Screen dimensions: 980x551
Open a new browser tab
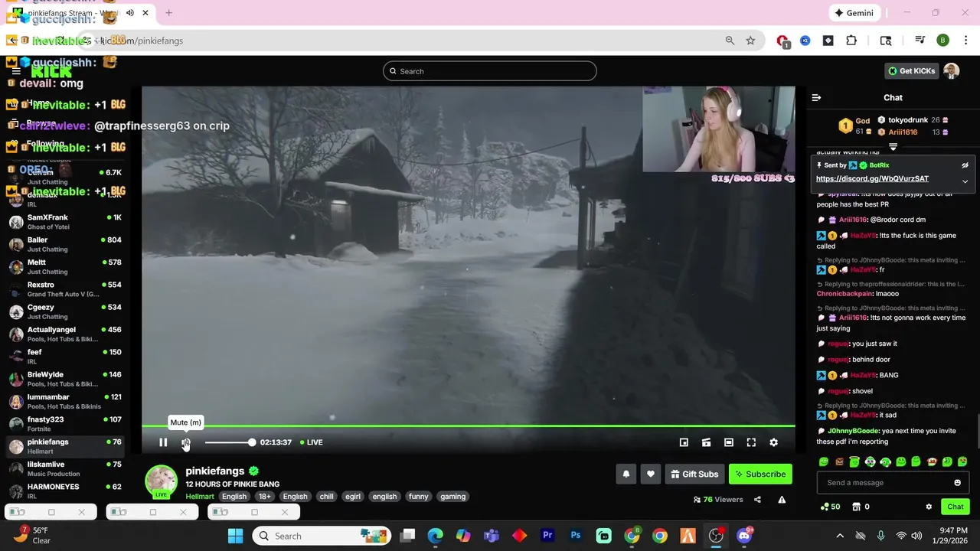click(x=168, y=13)
